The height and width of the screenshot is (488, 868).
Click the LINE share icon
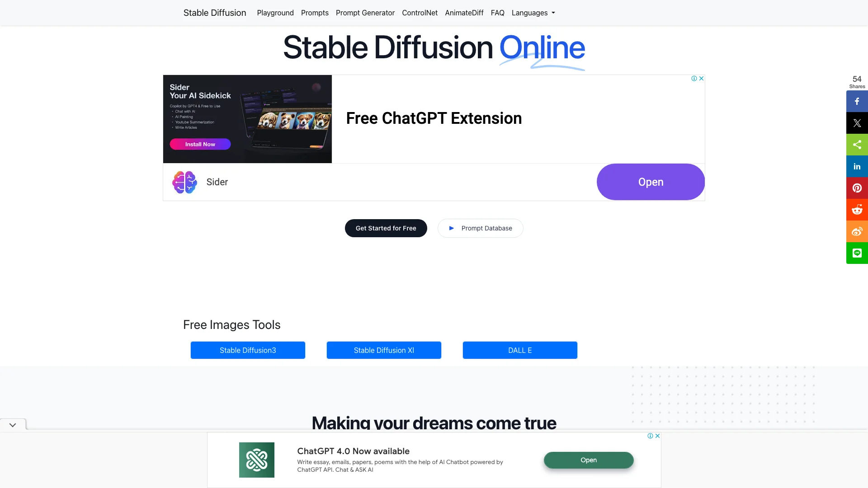857,253
